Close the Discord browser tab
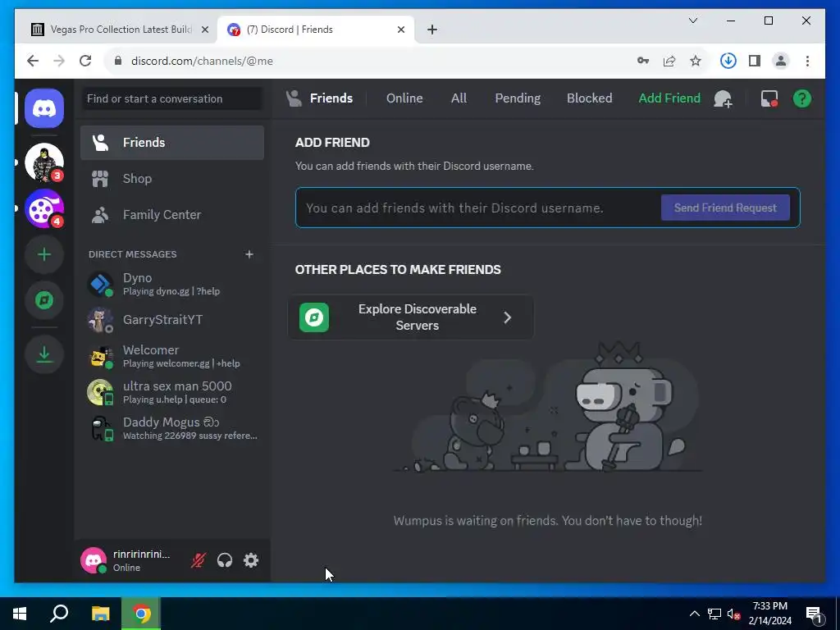840x630 pixels. coord(400,30)
